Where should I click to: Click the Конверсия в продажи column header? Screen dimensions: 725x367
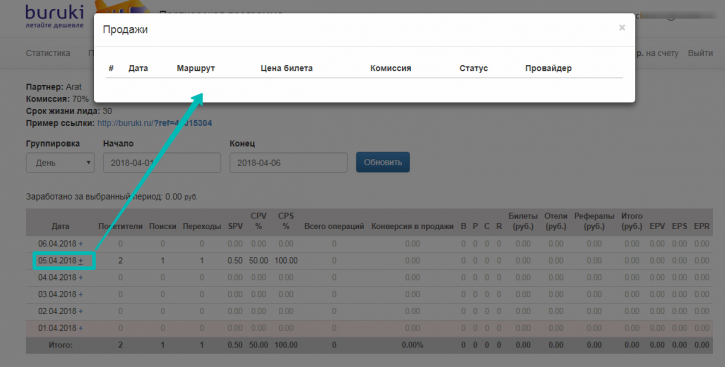coord(412,226)
